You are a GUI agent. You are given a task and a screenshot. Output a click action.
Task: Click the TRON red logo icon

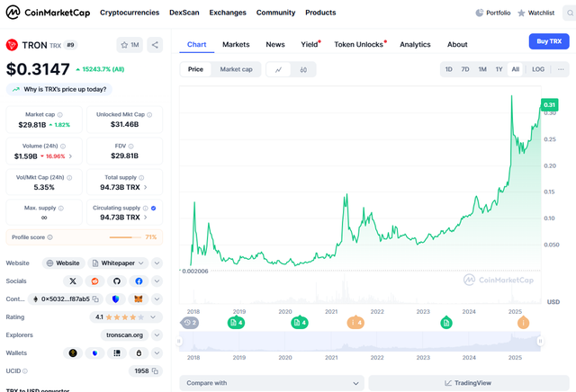point(12,45)
